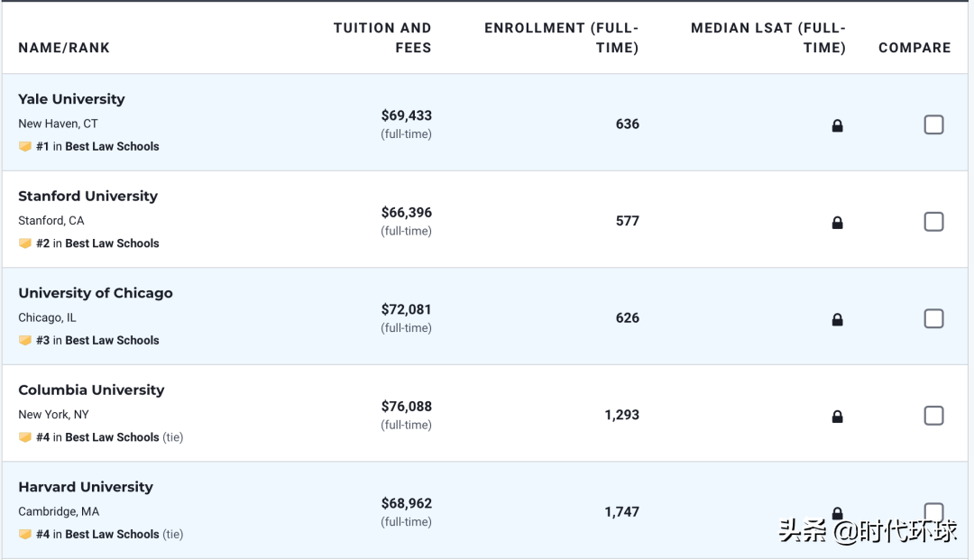Image resolution: width=974 pixels, height=560 pixels.
Task: Click Harvard's #4 in Best Law Schools rank
Action: [x=97, y=535]
